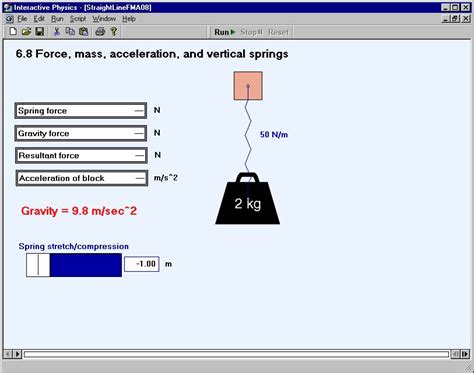474x373 pixels.
Task: Click the Open file folder icon
Action: [26, 32]
